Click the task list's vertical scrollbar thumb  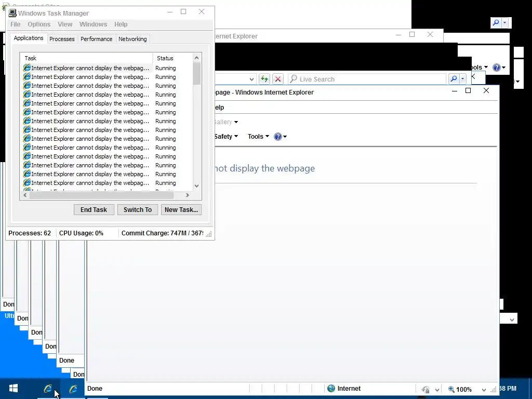(x=196, y=73)
